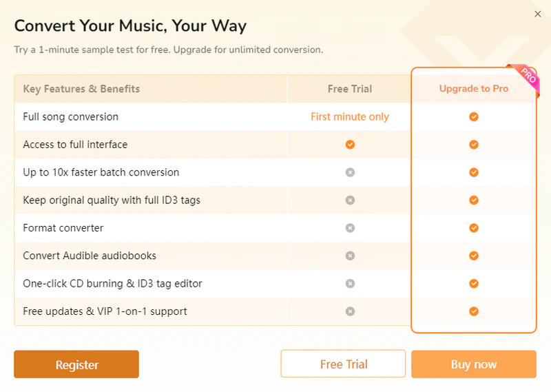Screen dimensions: 551x392
Task: Click gray X icon for 10x faster batch conversion
Action: click(x=350, y=172)
